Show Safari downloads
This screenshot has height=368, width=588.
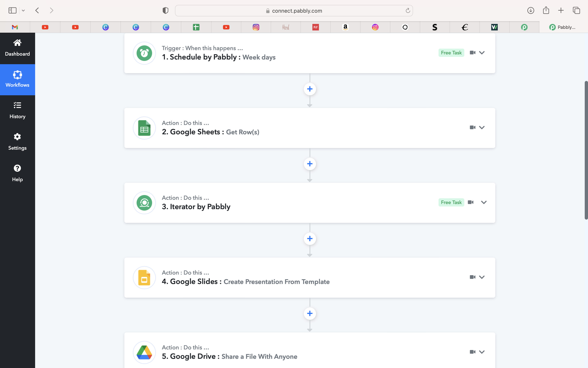point(531,10)
